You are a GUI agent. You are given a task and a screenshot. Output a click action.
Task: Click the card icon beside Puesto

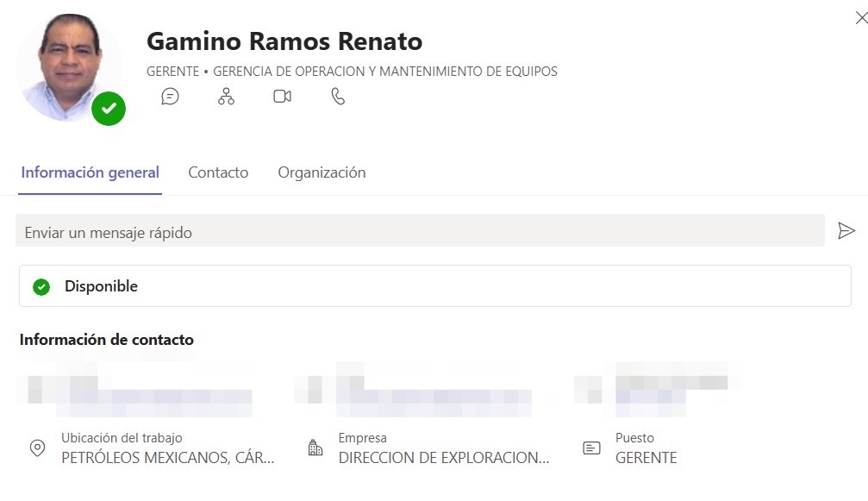coord(591,448)
